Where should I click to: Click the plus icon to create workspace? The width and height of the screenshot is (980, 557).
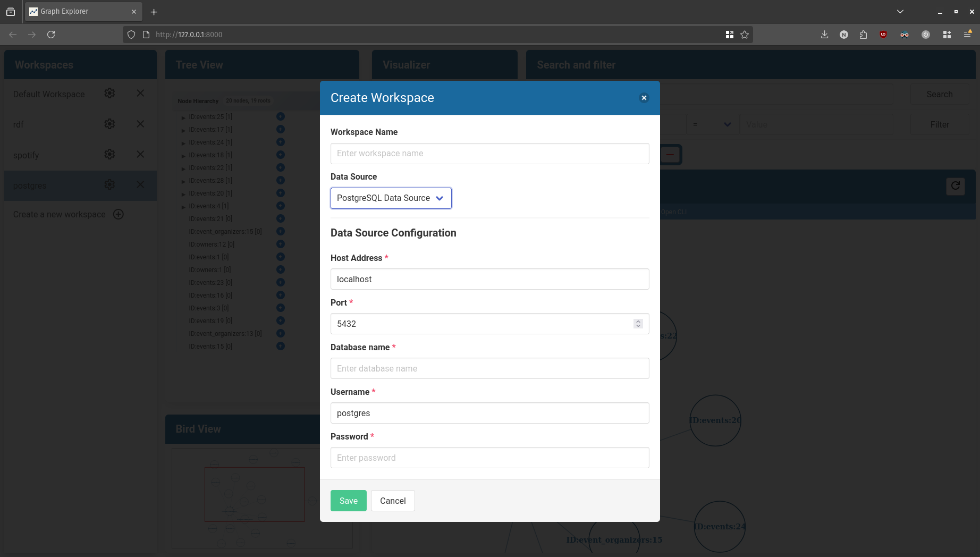tap(119, 214)
